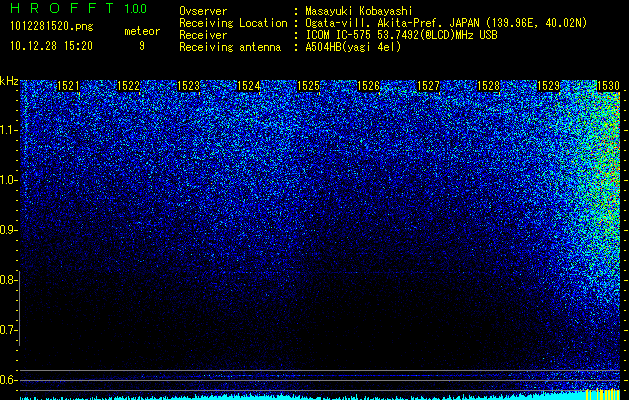Image resolution: width=629 pixels, height=400 pixels.
Task: Click the 1.1 kHz axis label
Action: [x=8, y=130]
